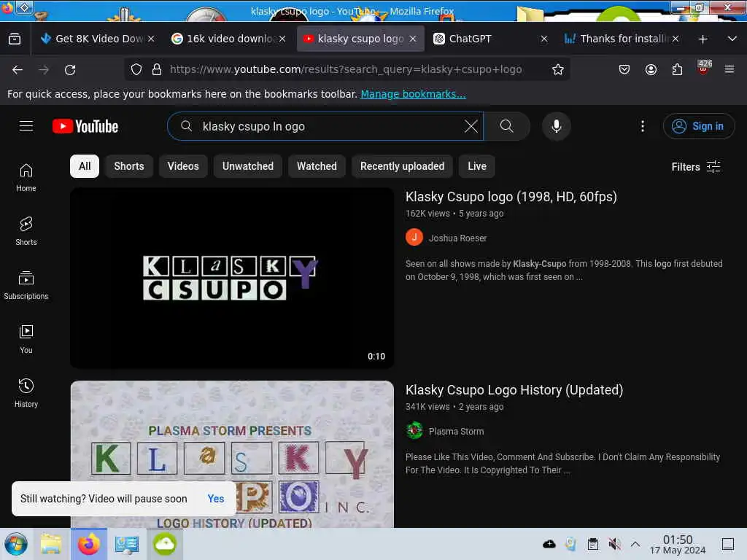Select the Watched filter chip
The image size is (747, 560).
[317, 166]
